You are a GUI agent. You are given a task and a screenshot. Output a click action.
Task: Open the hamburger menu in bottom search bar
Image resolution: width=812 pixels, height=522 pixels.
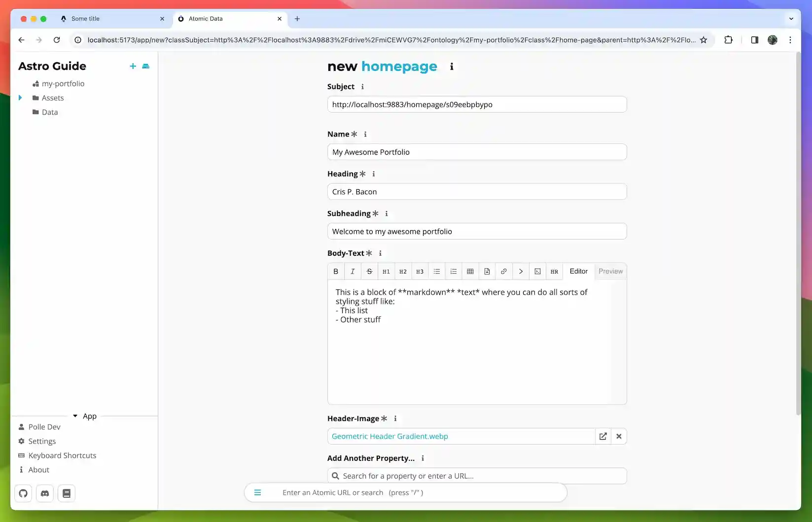tap(257, 492)
